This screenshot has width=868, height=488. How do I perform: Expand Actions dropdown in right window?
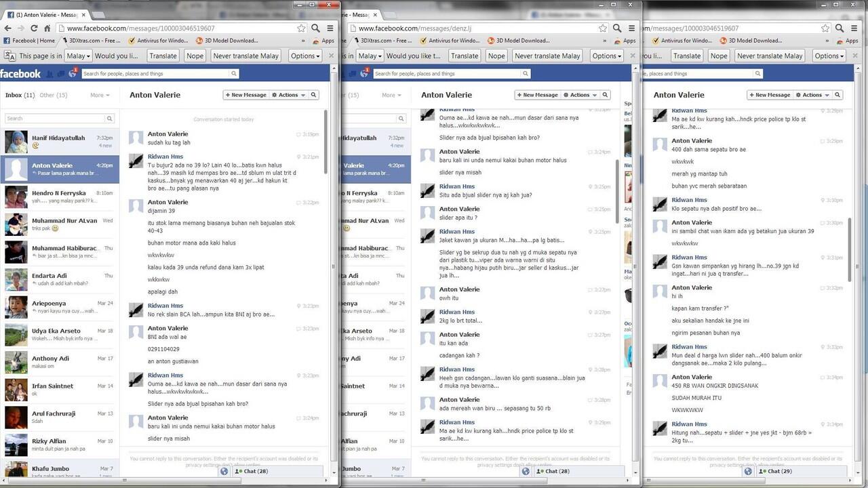pyautogui.click(x=813, y=95)
